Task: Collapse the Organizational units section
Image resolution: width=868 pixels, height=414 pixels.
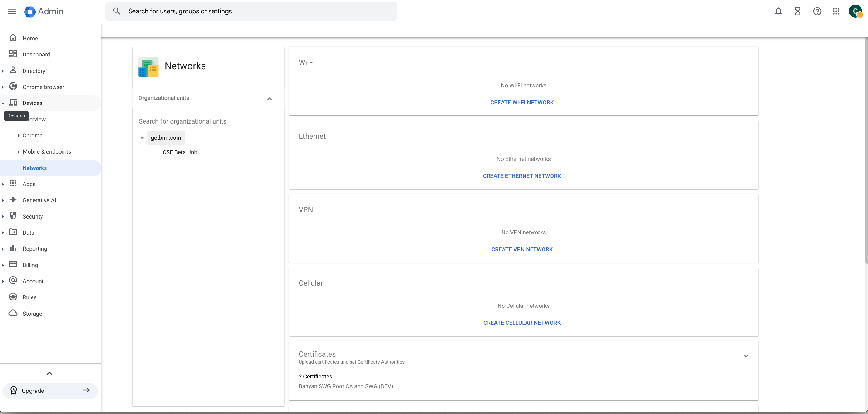Action: 269,99
